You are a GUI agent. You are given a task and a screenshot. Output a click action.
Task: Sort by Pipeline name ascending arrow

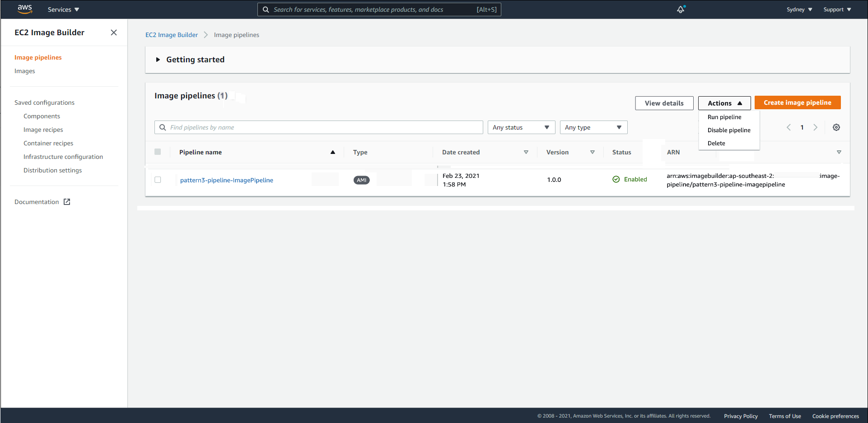[x=333, y=152]
